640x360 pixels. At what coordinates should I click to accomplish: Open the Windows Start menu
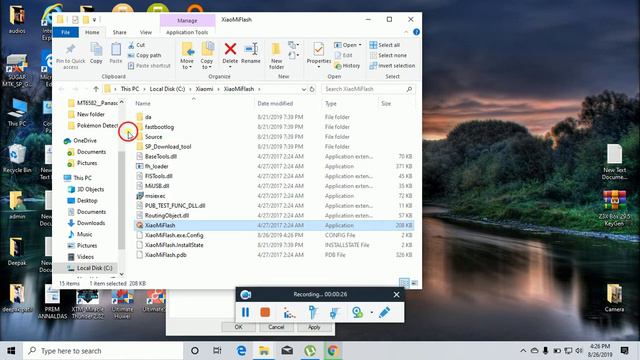coord(11,351)
